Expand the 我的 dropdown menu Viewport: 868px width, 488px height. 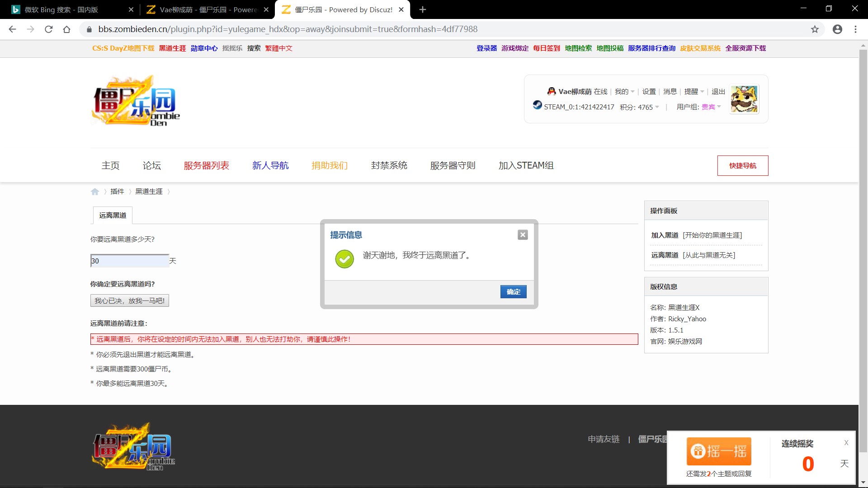click(624, 92)
